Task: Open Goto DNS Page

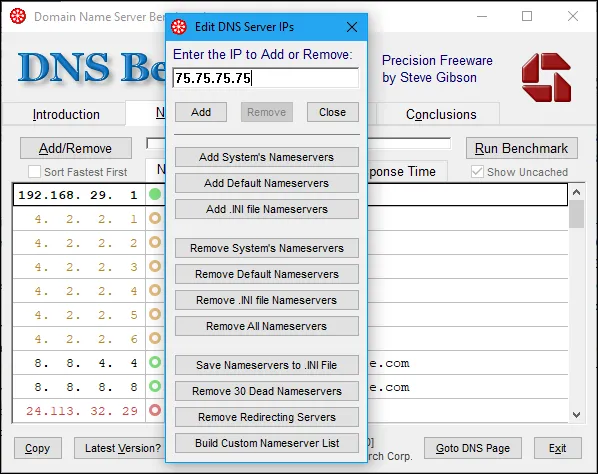Action: pyautogui.click(x=473, y=448)
